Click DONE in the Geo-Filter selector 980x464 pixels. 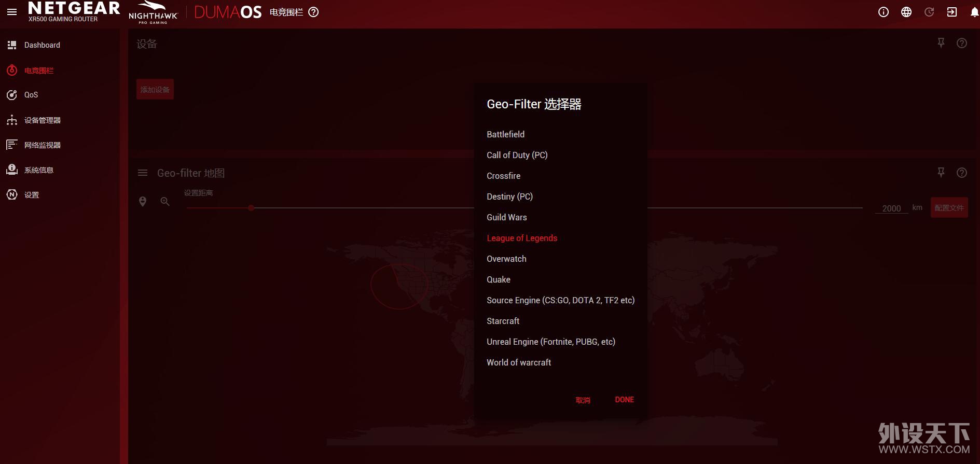coord(625,400)
